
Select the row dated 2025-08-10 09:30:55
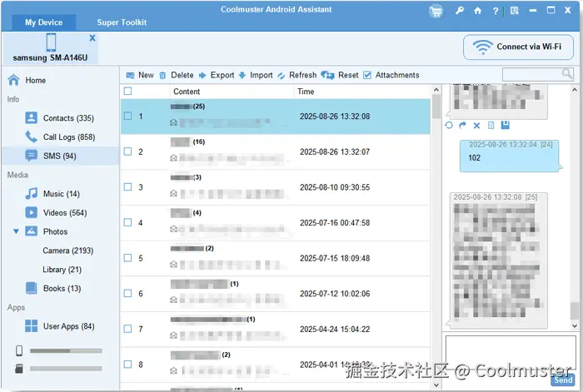point(276,187)
